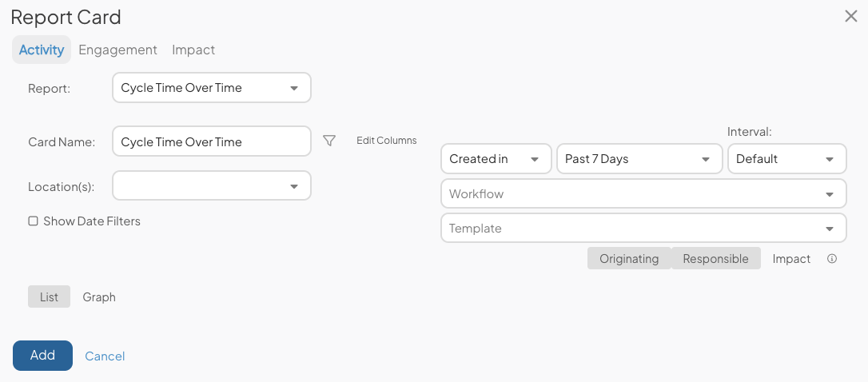Change the Past 7 Days range
This screenshot has width=868, height=382.
[x=639, y=159]
